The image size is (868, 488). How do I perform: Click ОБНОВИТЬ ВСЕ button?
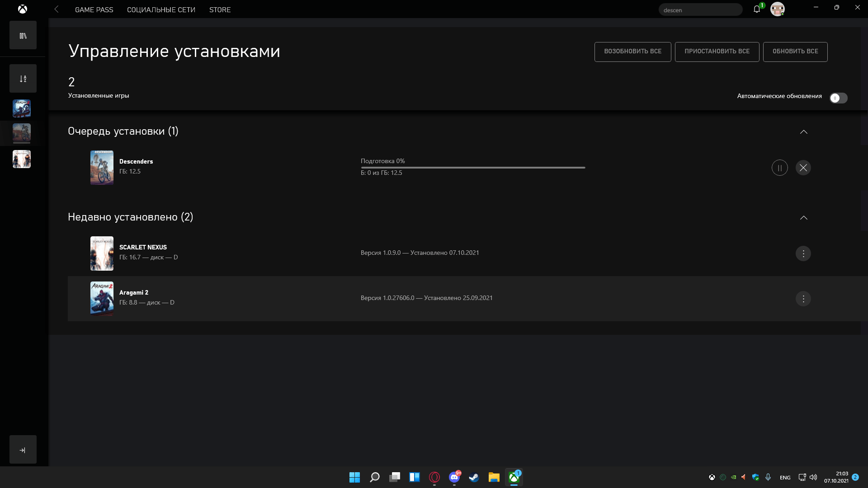(795, 52)
